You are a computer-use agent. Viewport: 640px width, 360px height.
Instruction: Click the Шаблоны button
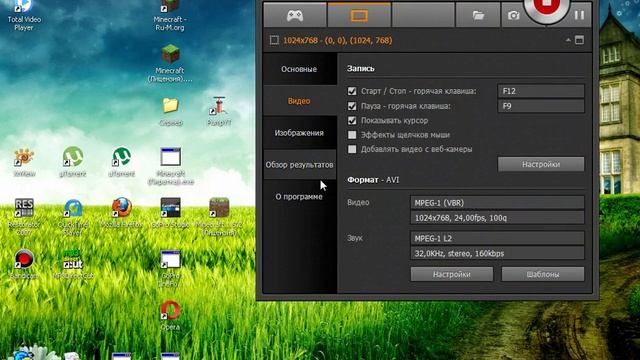coord(543,274)
